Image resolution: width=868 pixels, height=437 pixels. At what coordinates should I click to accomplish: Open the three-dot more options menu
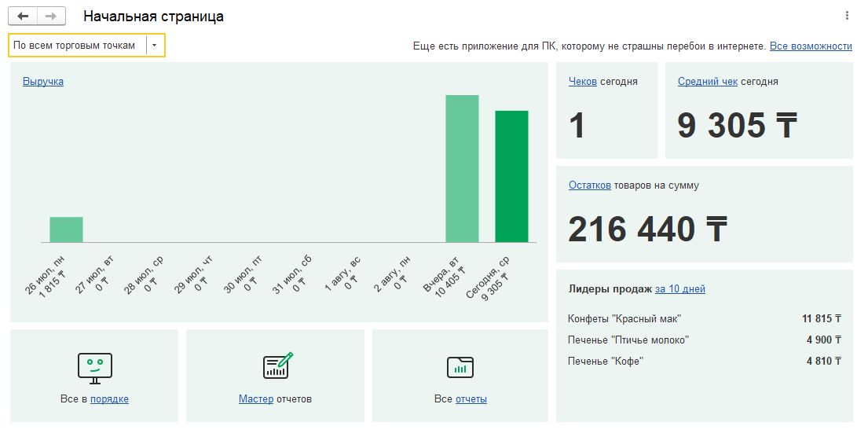[847, 16]
